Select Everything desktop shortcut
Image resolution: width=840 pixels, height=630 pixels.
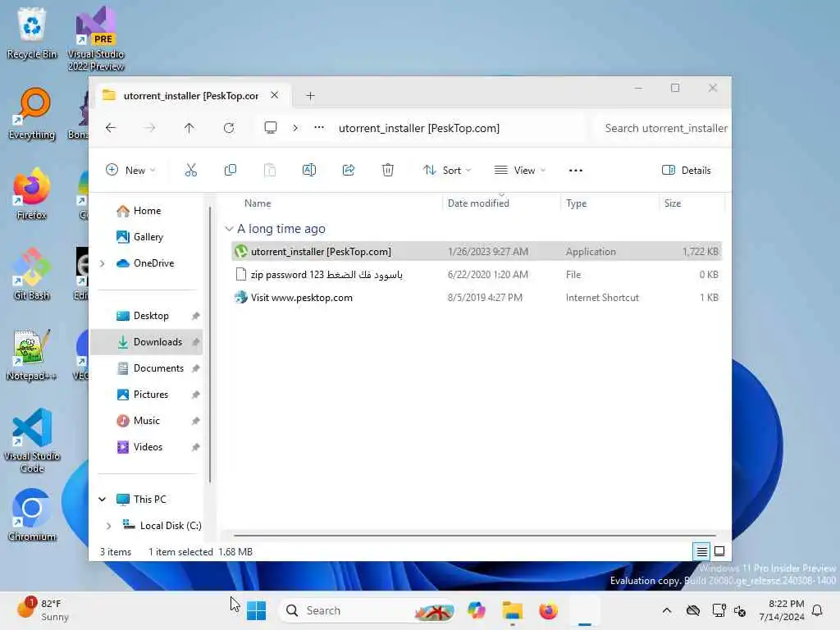tap(32, 113)
